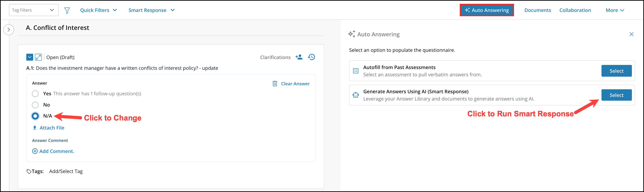Image resolution: width=644 pixels, height=192 pixels.
Task: Expand the Quick Filters menu
Action: [x=99, y=10]
